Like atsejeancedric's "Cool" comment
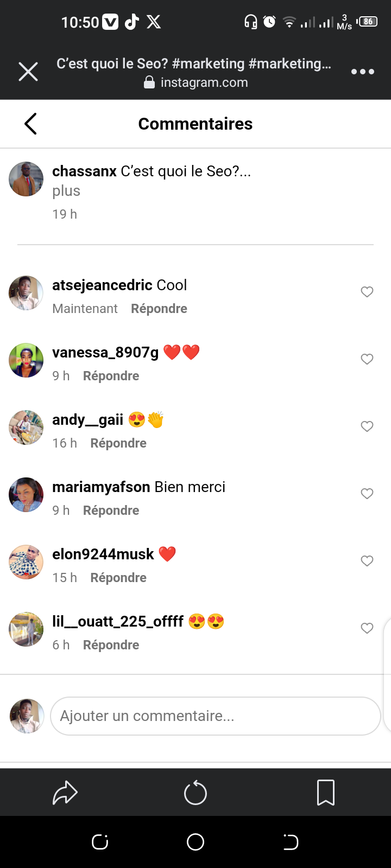This screenshot has height=868, width=391. coord(367,292)
